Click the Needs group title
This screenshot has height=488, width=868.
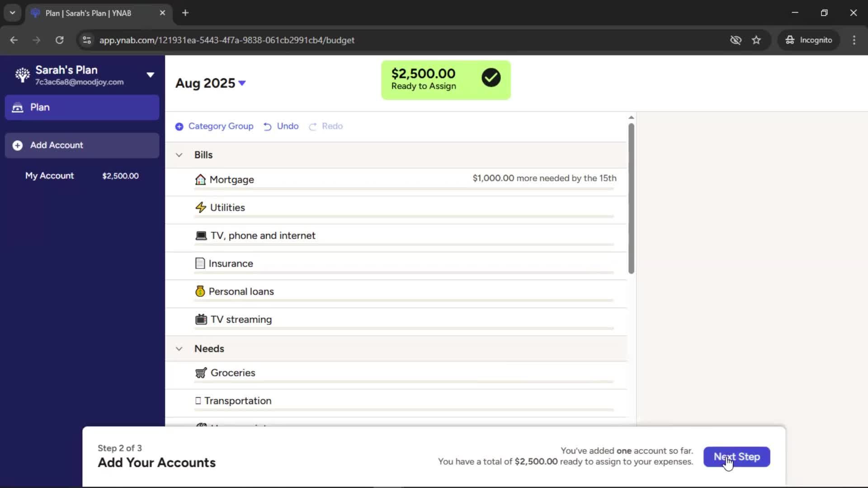click(209, 349)
